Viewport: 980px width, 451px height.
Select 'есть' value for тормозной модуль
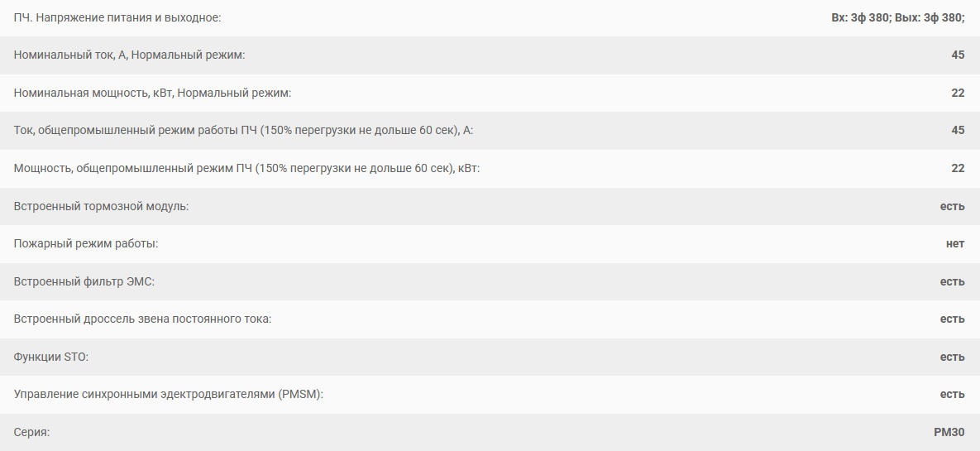click(953, 206)
